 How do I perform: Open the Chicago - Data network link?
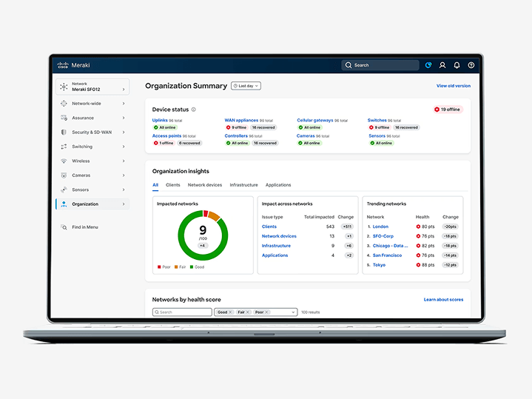click(x=390, y=246)
